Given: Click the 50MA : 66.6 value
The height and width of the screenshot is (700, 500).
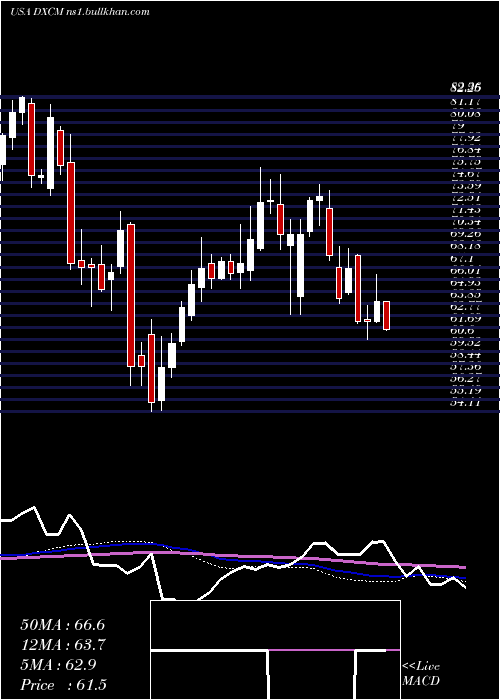Looking at the screenshot, I should (62, 624).
